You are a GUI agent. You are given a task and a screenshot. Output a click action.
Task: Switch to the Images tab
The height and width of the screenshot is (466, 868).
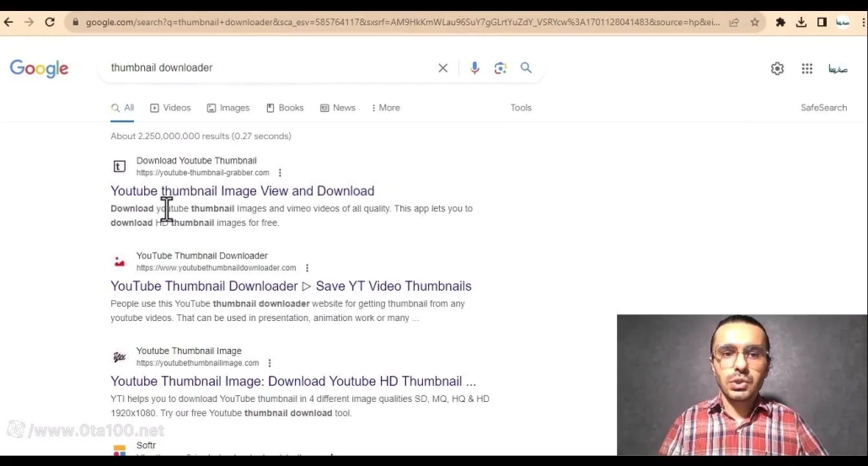tap(228, 108)
